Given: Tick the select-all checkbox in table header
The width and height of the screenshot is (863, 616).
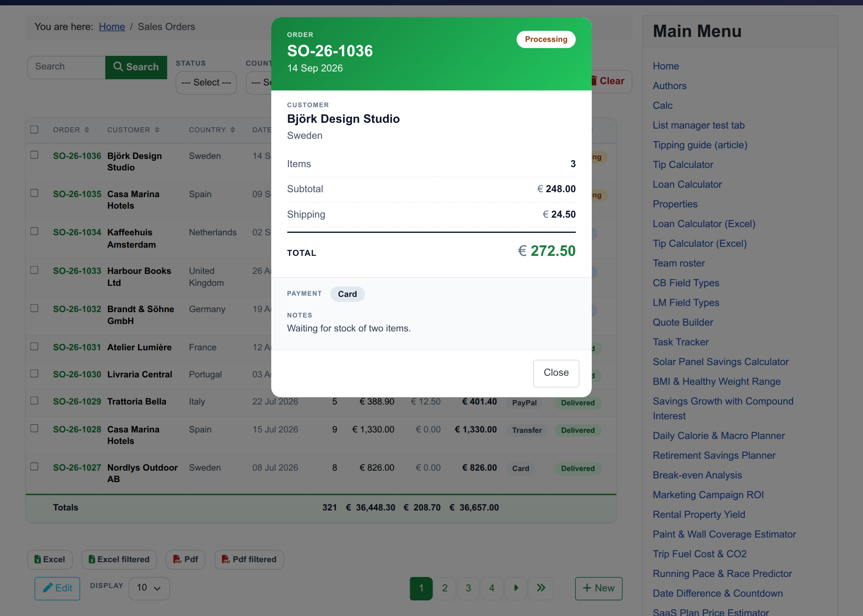Looking at the screenshot, I should tap(35, 129).
